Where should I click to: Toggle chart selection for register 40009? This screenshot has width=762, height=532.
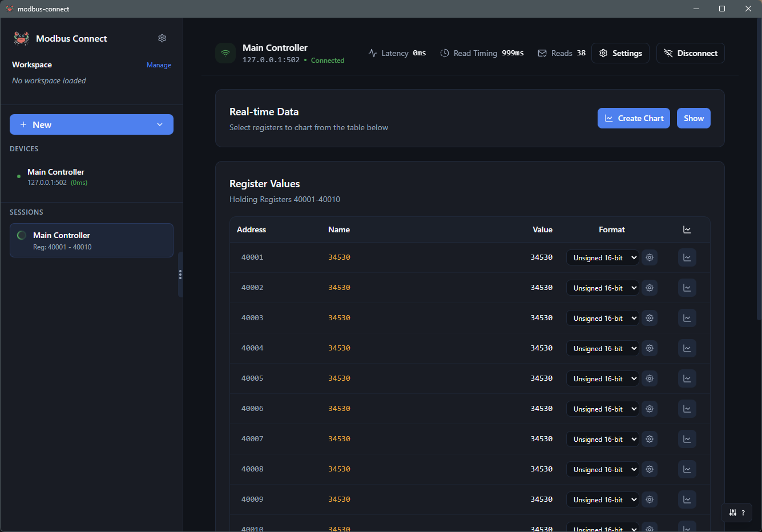click(x=687, y=499)
